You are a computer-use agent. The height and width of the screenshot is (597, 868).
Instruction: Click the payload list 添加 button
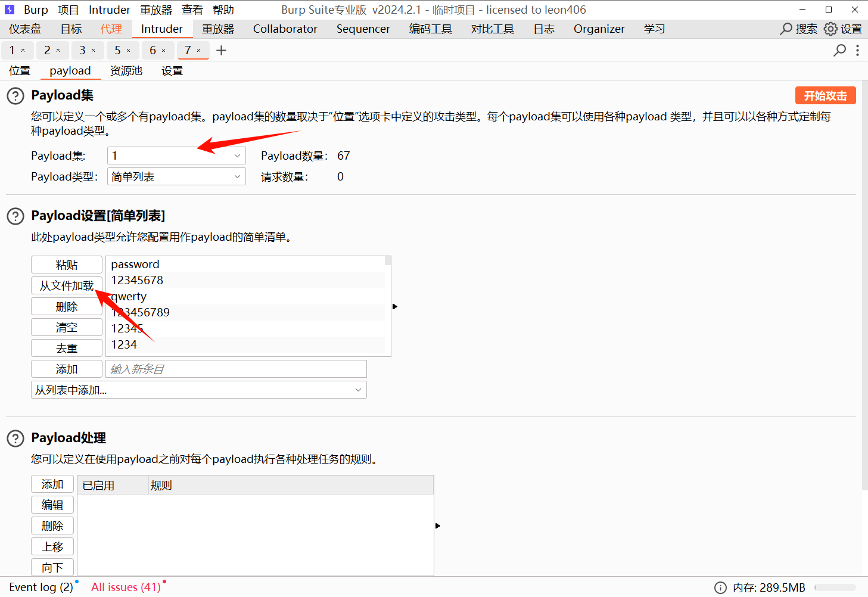[x=67, y=369]
